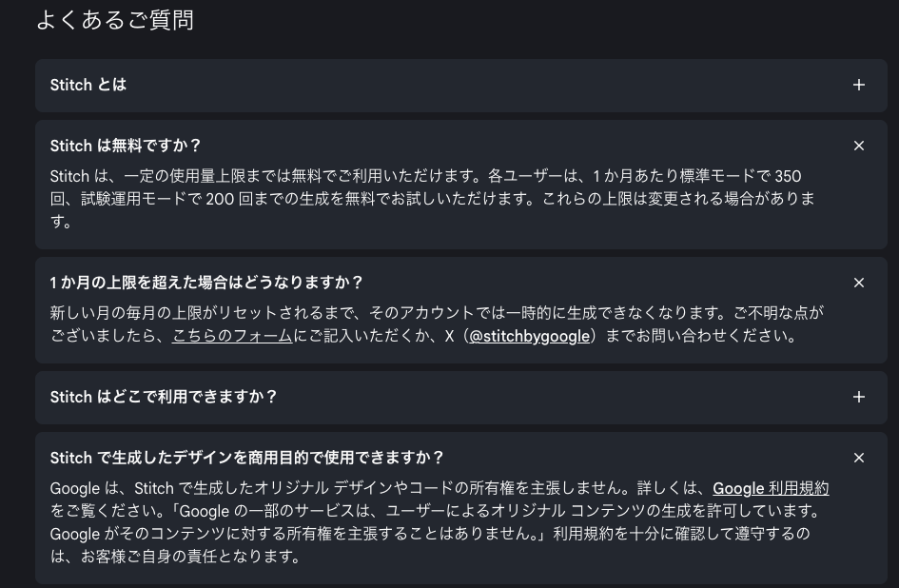Toggle 'Stitch で生成したデザインを商用目的で使用できますか？' header
Screen dimensions: 899x588
pos(247,458)
